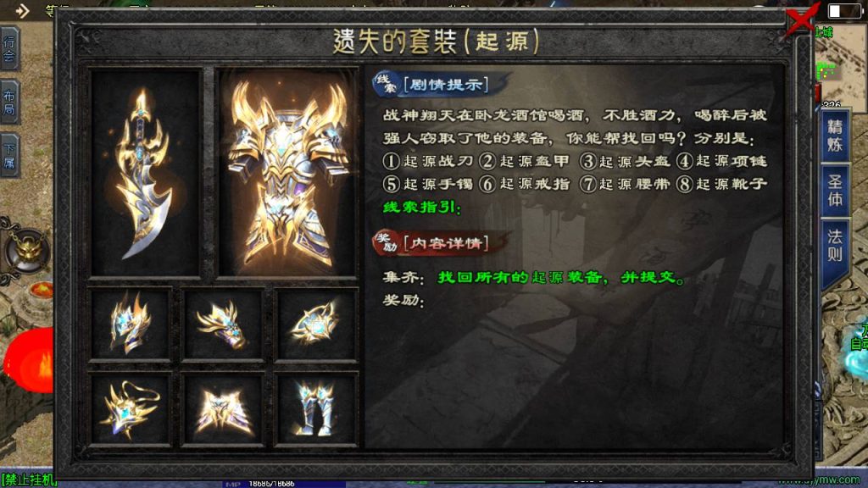Expand the top-left arrow menu
This screenshot has height=488, width=868.
point(21,10)
